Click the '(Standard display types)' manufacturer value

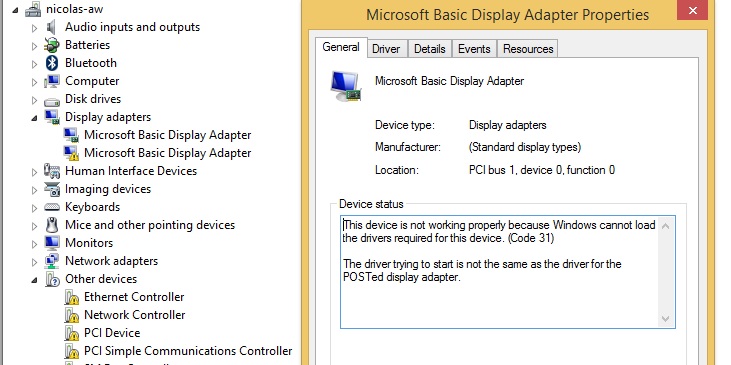pos(525,147)
